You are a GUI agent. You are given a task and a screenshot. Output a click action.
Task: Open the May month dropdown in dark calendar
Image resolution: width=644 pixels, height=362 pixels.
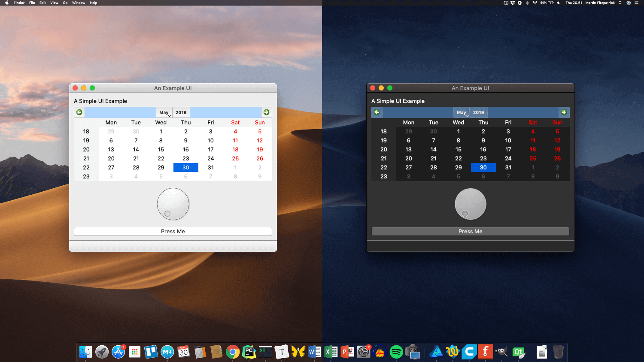point(462,112)
